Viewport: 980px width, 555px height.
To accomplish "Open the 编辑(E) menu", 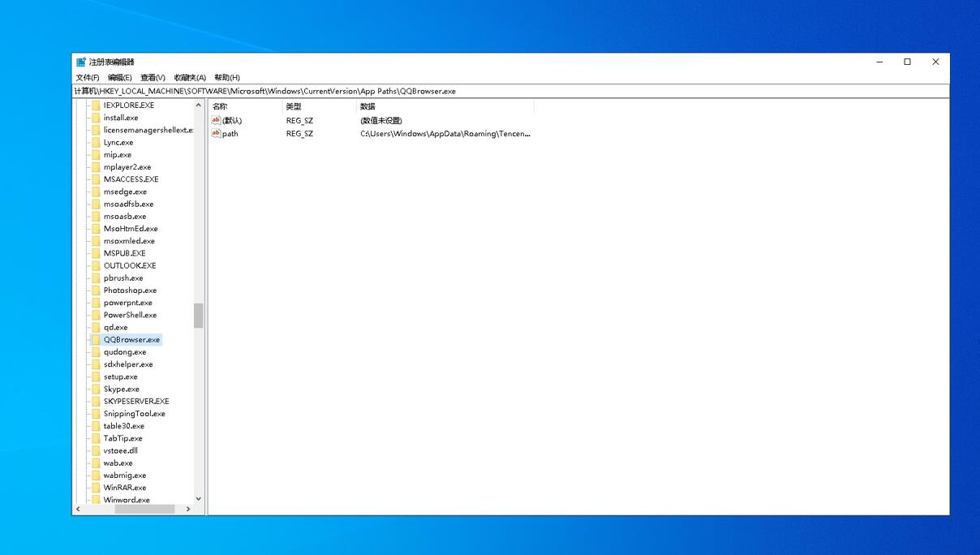I will tap(120, 78).
